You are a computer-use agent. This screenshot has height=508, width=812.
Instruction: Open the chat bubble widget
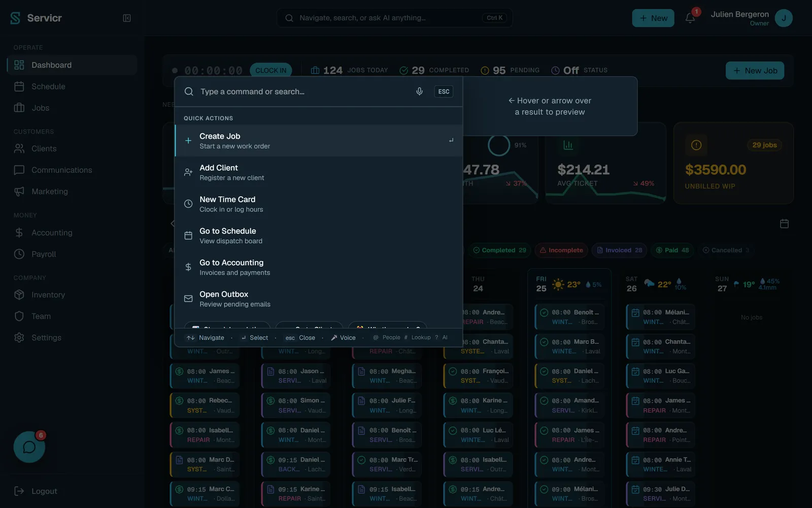coord(29,447)
